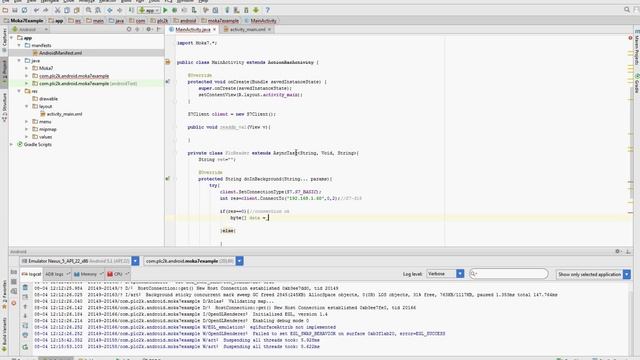
Task: Click the Synchronize toolbar icon
Action: [24, 10]
